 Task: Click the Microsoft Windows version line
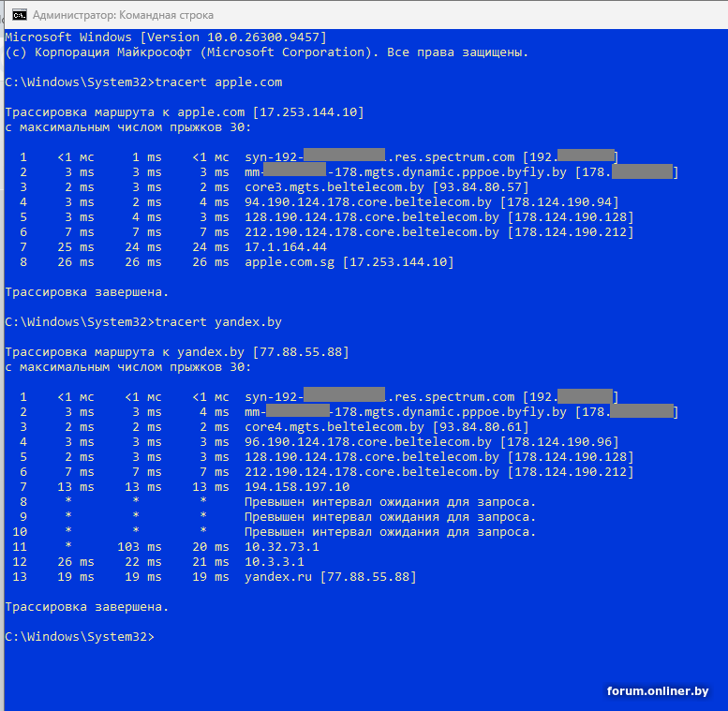pyautogui.click(x=166, y=37)
